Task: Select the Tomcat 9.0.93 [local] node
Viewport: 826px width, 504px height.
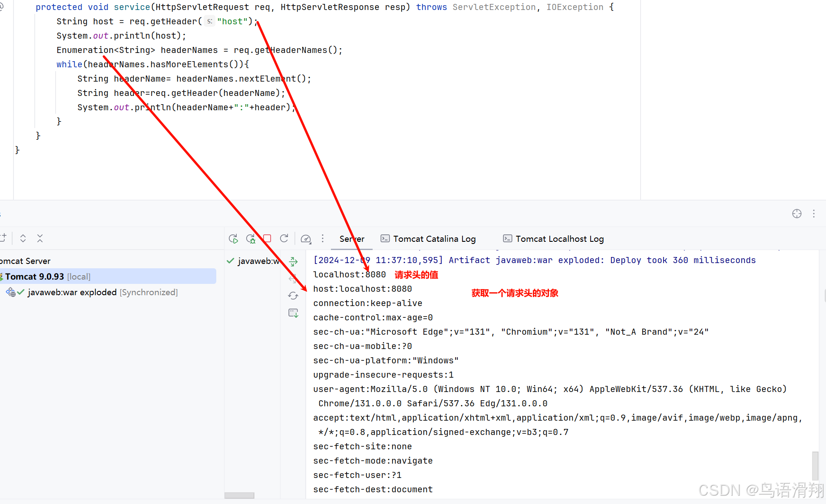Action: coord(108,277)
